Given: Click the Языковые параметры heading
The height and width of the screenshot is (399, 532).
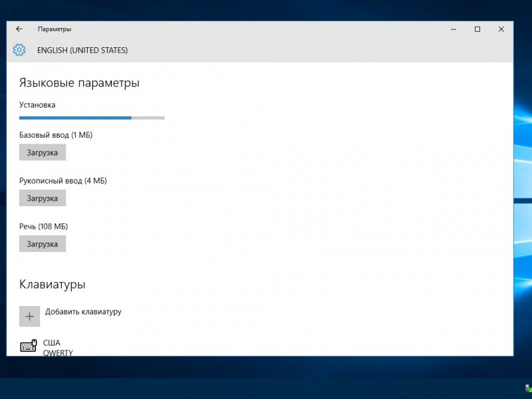Looking at the screenshot, I should (79, 82).
